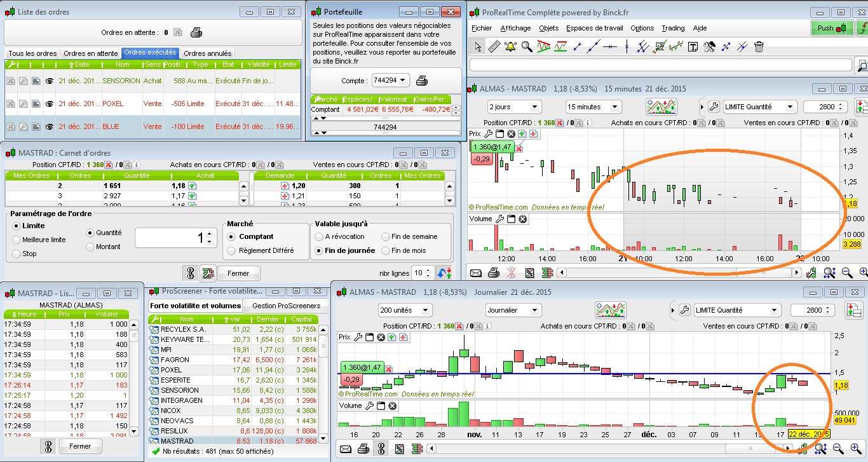Screen dimensions: 868x462
Task: Open the Journalier timeframe dropdown
Action: click(x=513, y=310)
